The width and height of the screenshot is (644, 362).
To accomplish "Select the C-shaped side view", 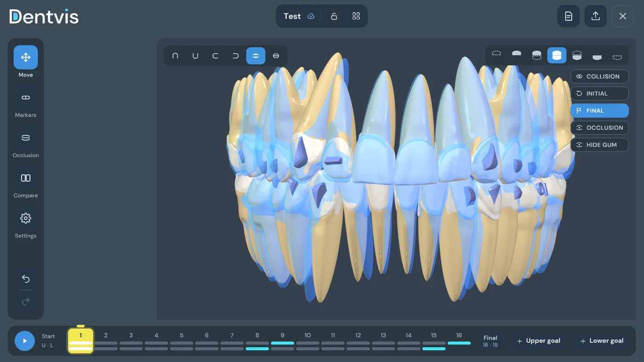I will click(215, 56).
